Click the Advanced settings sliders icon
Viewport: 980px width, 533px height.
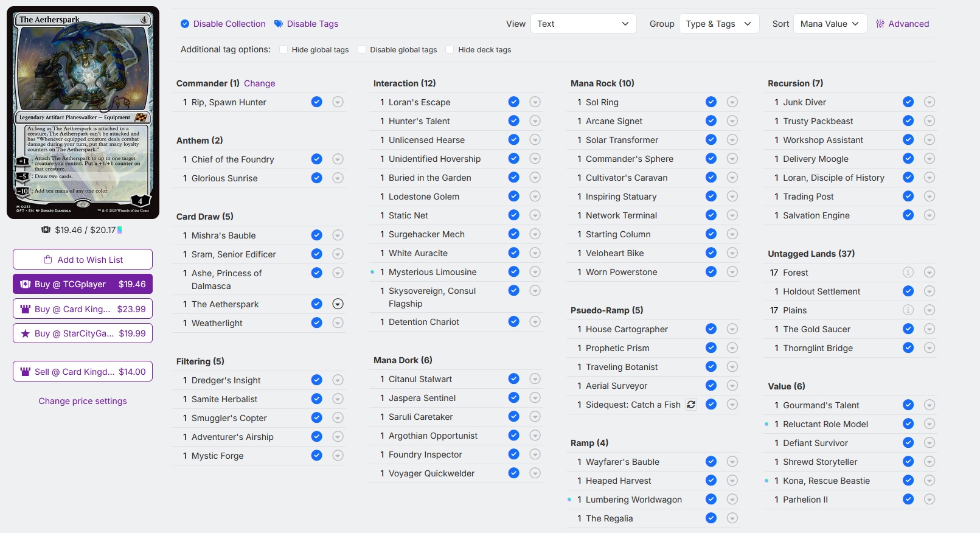(880, 24)
